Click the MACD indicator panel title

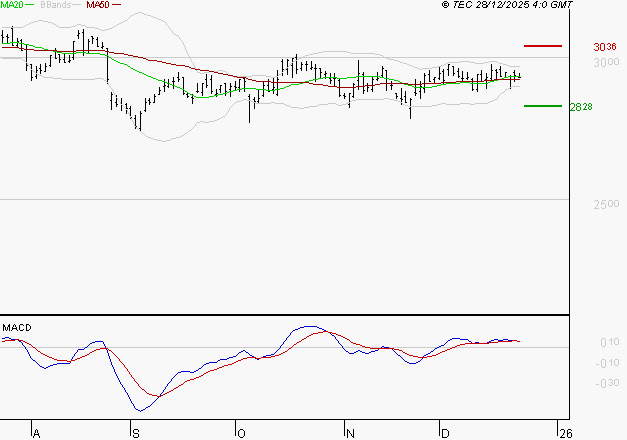(17, 328)
